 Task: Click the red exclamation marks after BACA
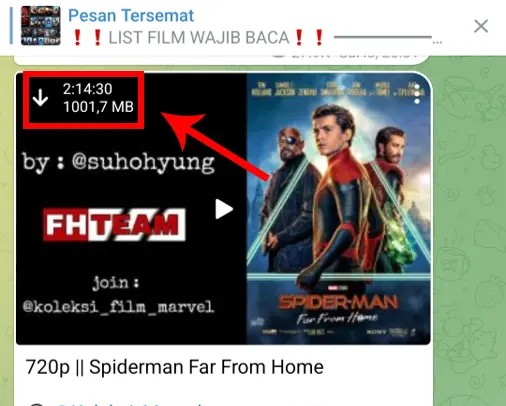pyautogui.click(x=309, y=37)
